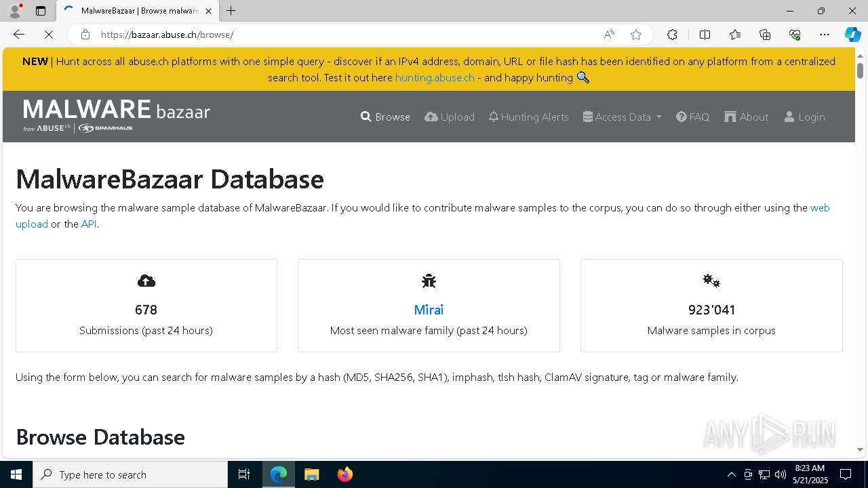
Task: Open the Tab actions menu
Action: [x=41, y=11]
